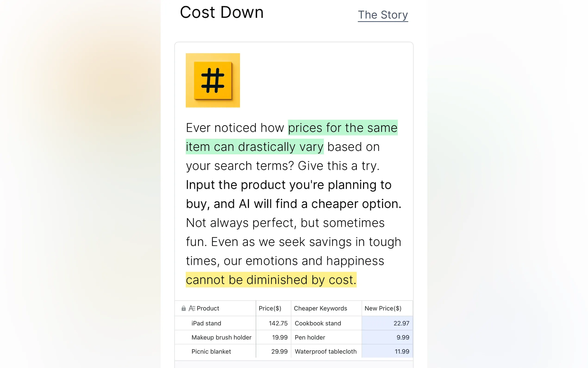This screenshot has width=588, height=368.
Task: Click the iPad stand product cell
Action: [206, 323]
